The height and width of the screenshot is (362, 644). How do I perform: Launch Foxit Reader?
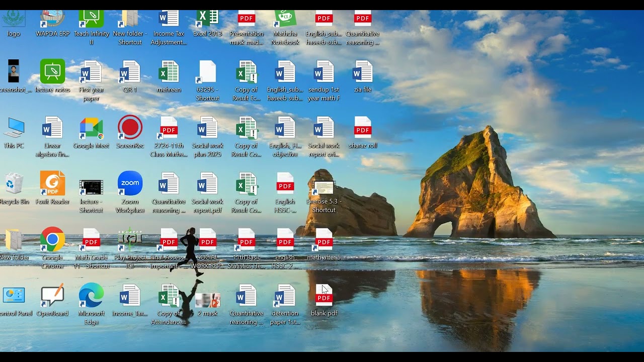(x=52, y=188)
